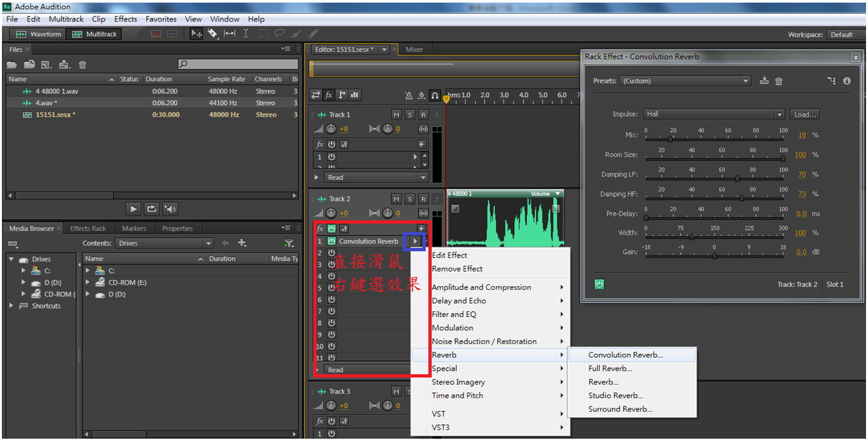Open the clip Volume dropdown arrow
The width and height of the screenshot is (868, 440).
(558, 194)
